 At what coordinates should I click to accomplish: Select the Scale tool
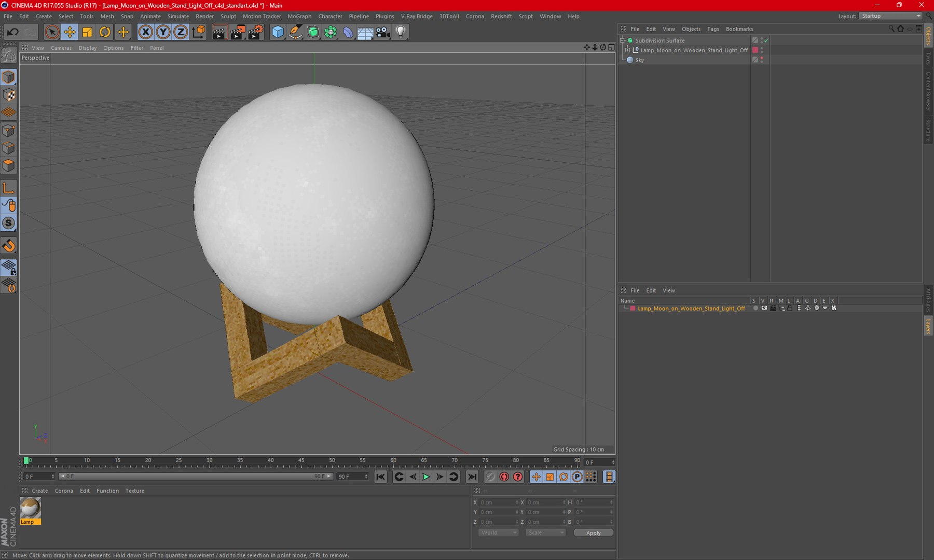87,32
